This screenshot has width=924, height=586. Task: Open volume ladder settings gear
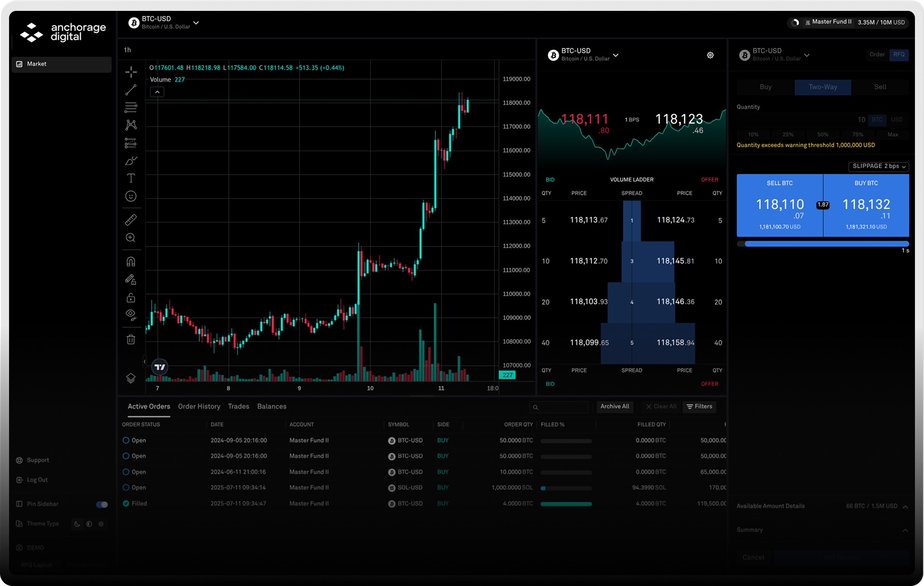tap(710, 55)
